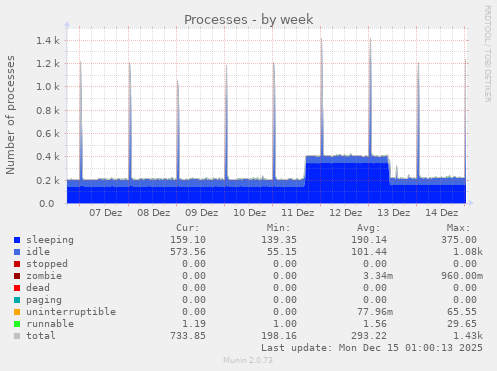The width and height of the screenshot is (497, 371).
Task: Click total average value 293.22
Action: coord(369,336)
